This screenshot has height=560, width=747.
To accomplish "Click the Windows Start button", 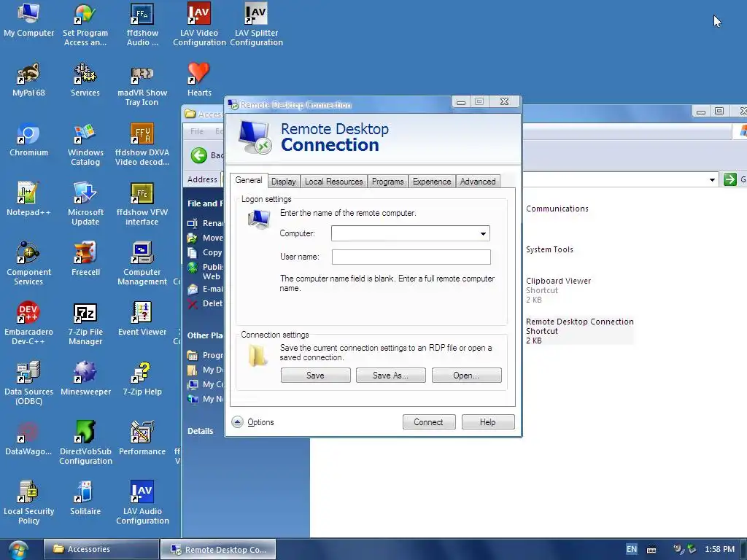I will click(x=18, y=550).
